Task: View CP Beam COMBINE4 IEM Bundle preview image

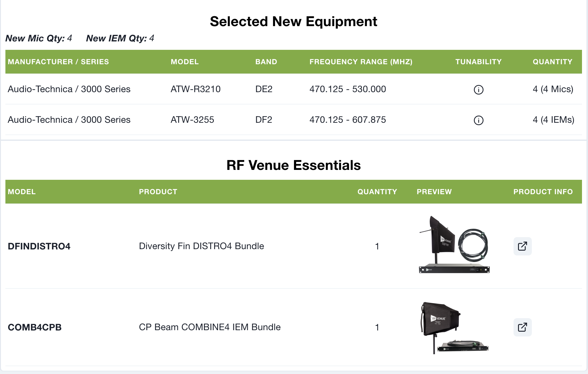Action: point(454,327)
